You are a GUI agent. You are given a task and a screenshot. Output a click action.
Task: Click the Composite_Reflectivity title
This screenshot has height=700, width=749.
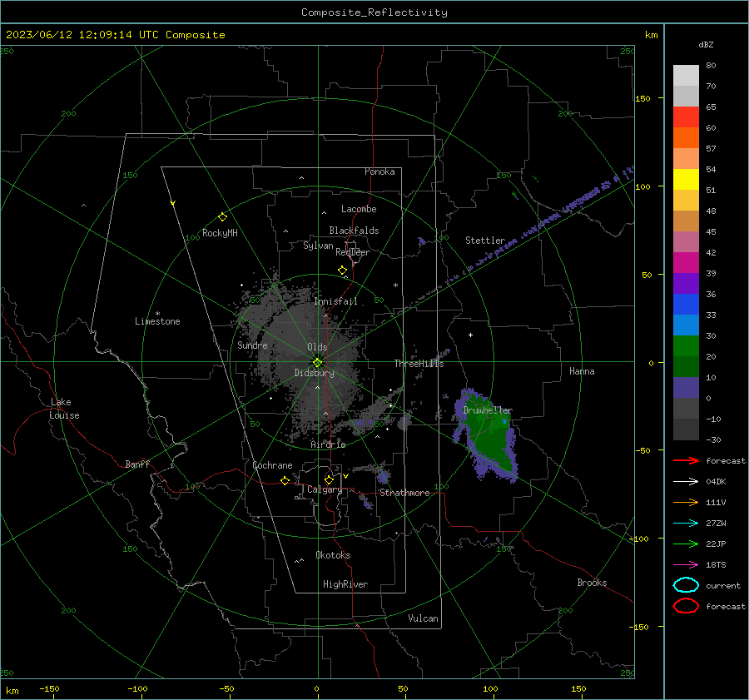coord(374,12)
